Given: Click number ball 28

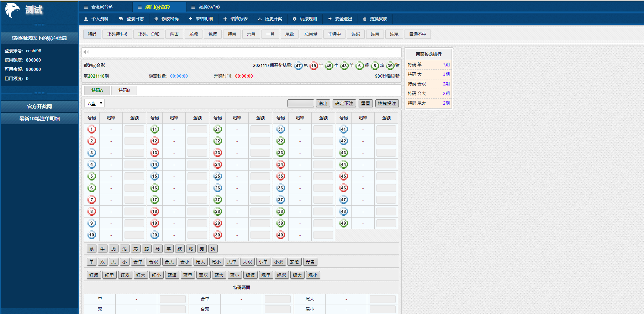Looking at the screenshot, I should point(218,211).
